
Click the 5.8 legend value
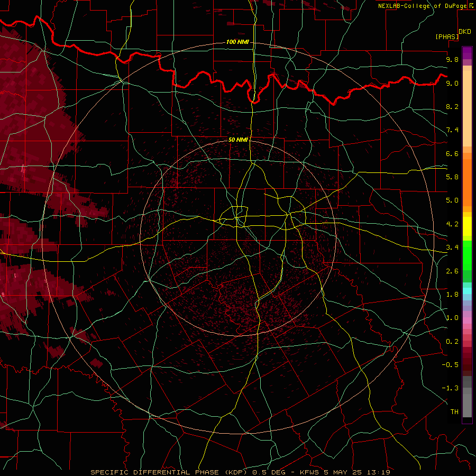pyautogui.click(x=452, y=177)
